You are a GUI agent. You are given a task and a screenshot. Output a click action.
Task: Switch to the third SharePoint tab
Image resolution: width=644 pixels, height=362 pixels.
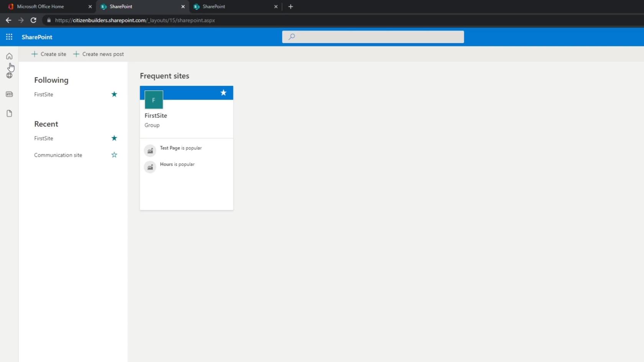coord(214,7)
